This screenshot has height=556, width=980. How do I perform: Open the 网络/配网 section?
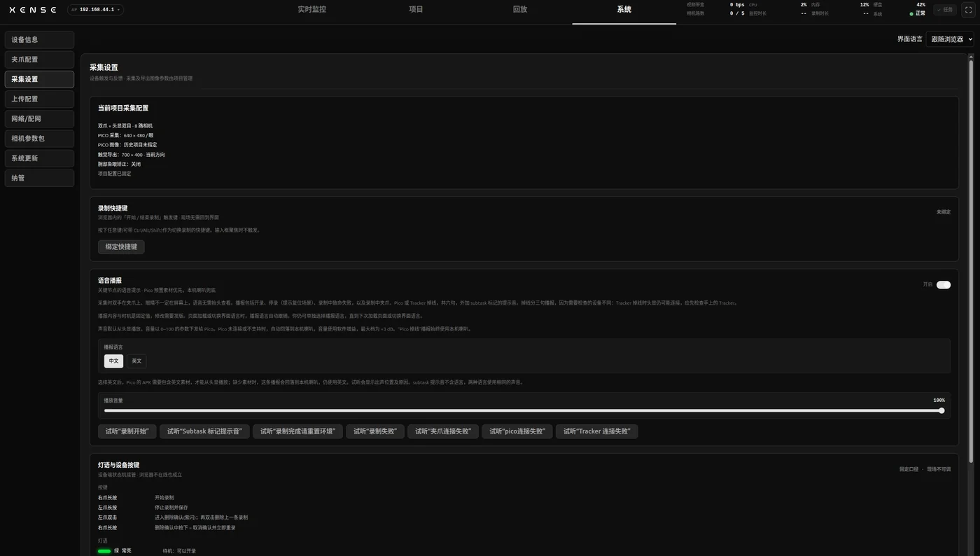[39, 119]
